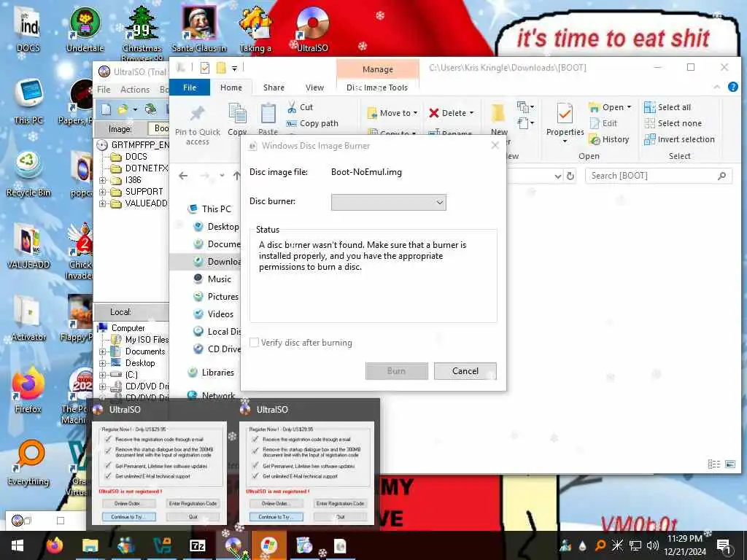This screenshot has height=560, width=747.
Task: Open the Undertale desktop shortcut
Action: tap(85, 29)
